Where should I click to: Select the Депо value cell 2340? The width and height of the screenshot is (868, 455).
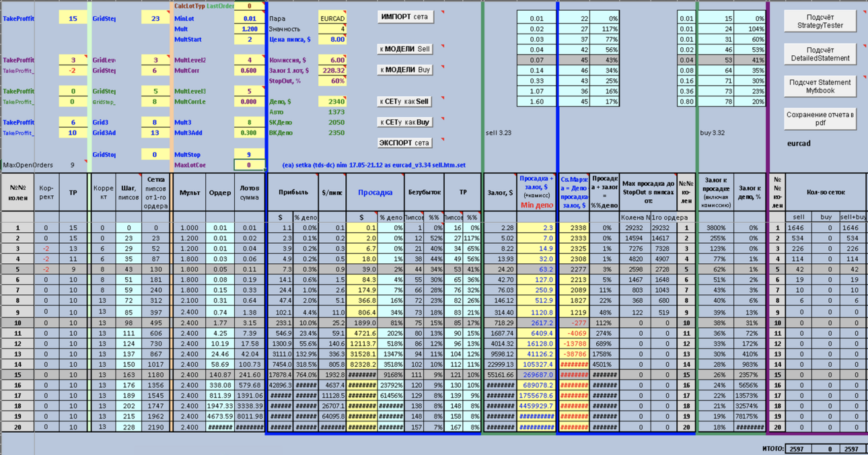332,102
